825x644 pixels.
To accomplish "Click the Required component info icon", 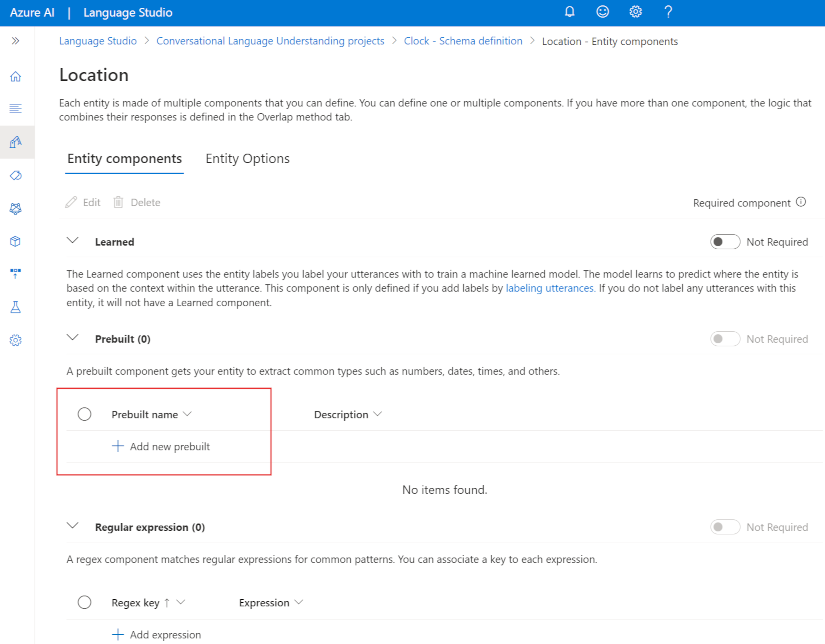I will [x=801, y=202].
